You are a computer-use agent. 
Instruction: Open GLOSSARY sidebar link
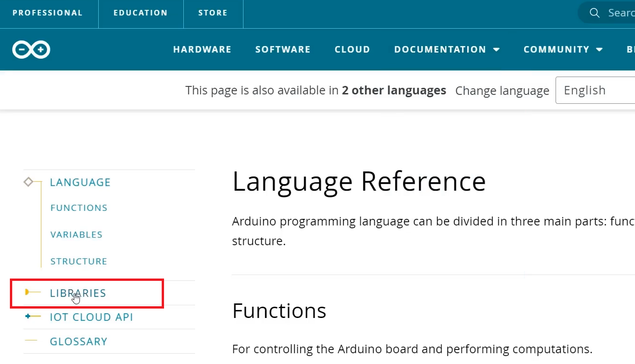click(78, 341)
